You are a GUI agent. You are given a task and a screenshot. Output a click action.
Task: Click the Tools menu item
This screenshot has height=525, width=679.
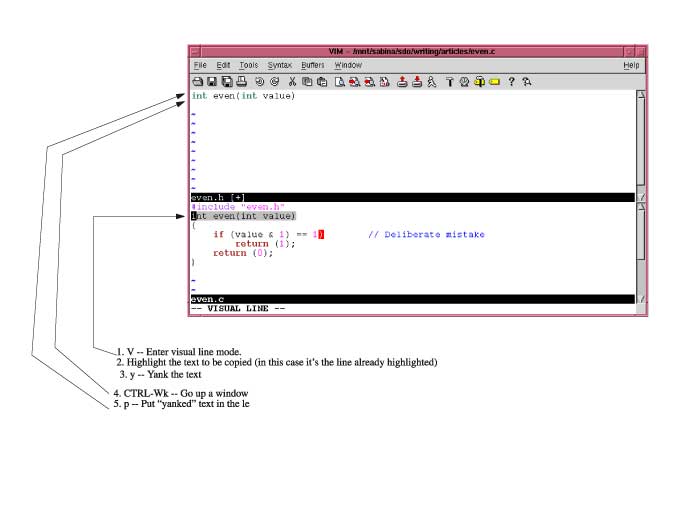pyautogui.click(x=248, y=65)
